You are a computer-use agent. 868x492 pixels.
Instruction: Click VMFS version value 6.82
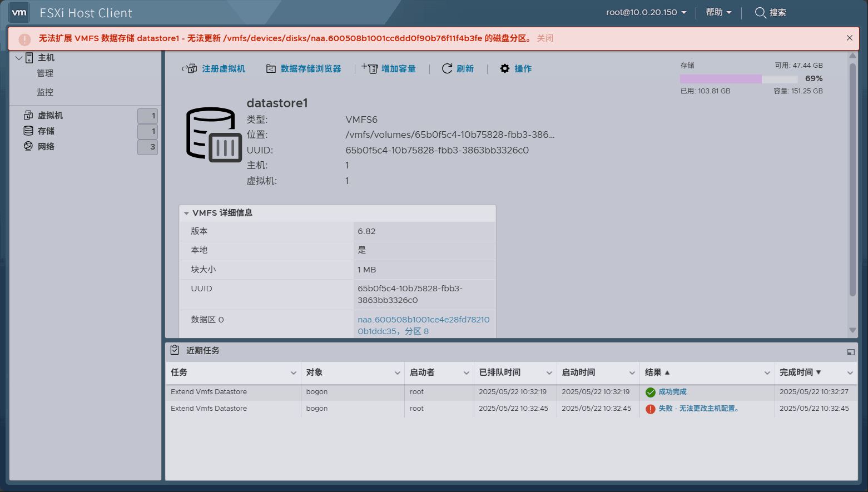click(x=366, y=231)
